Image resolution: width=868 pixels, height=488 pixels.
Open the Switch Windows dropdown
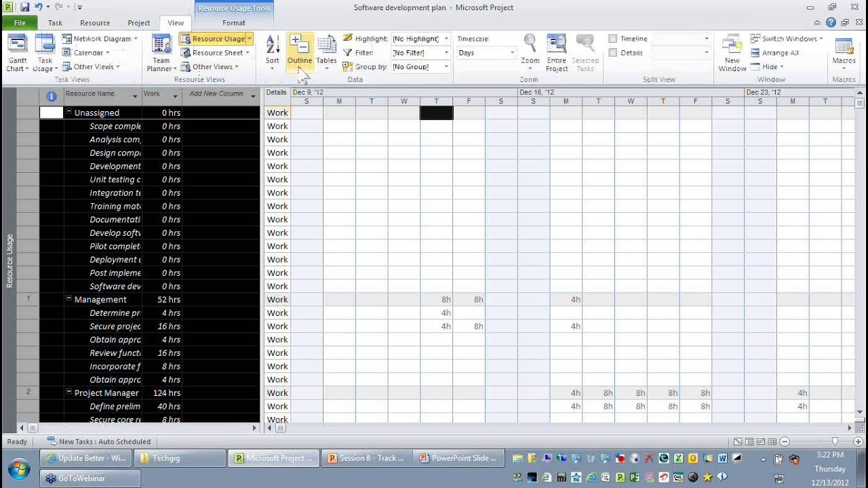click(787, 39)
